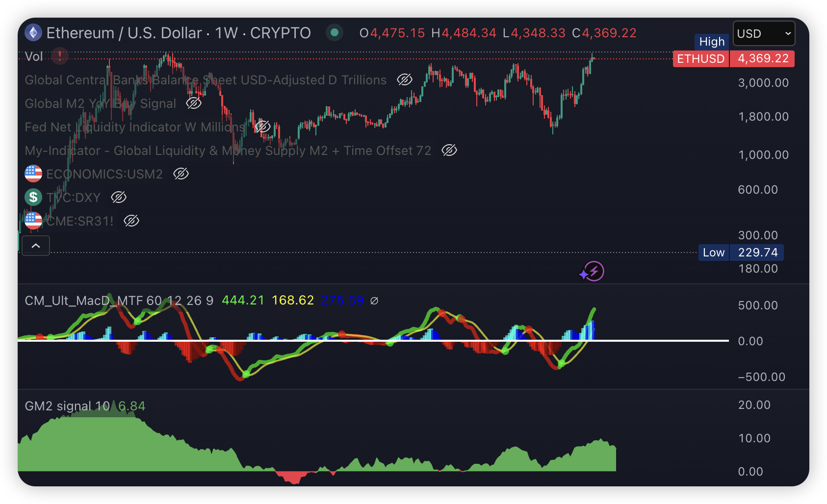The height and width of the screenshot is (504, 827).
Task: Click the Low 229.74 price marker
Action: pos(741,252)
